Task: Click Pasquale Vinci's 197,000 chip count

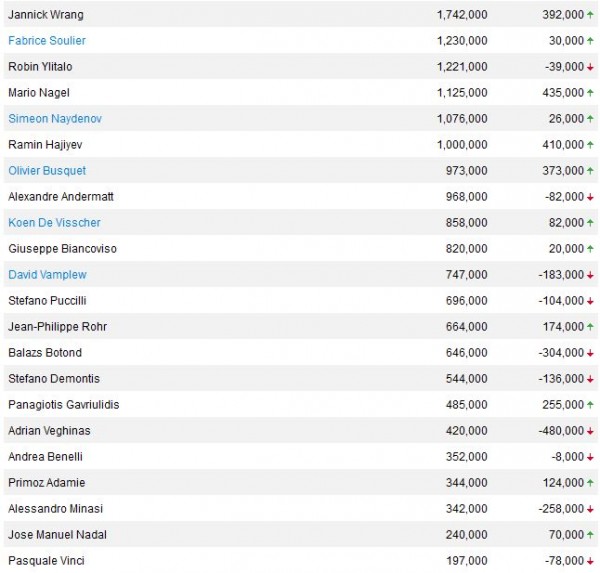Action: point(467,561)
